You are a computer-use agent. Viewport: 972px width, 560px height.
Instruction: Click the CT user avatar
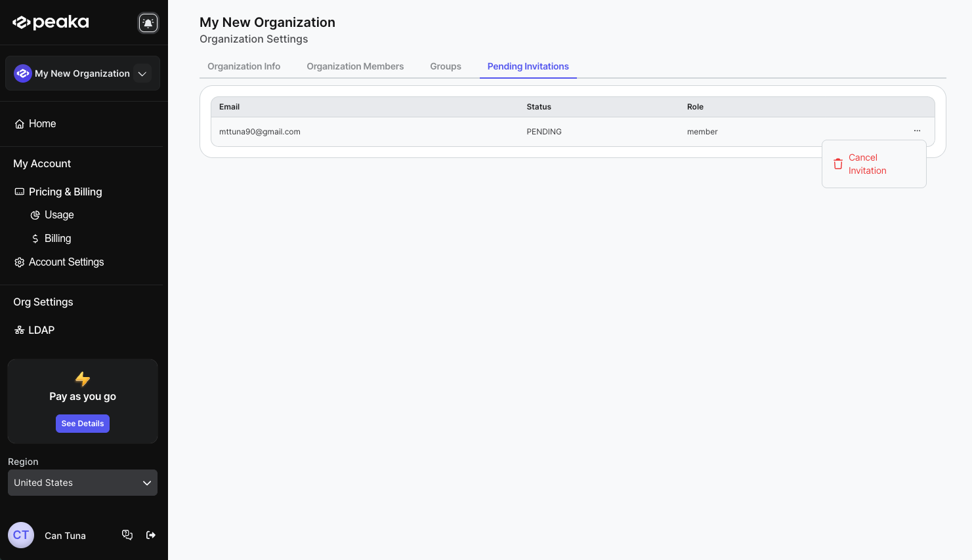(21, 535)
